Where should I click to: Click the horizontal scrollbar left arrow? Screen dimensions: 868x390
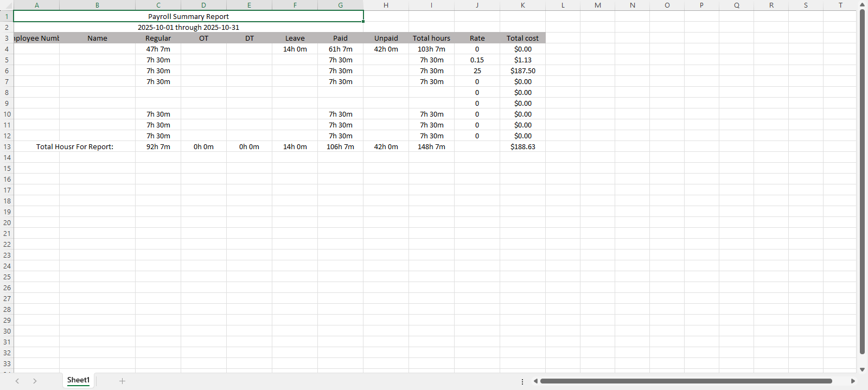[535, 381]
